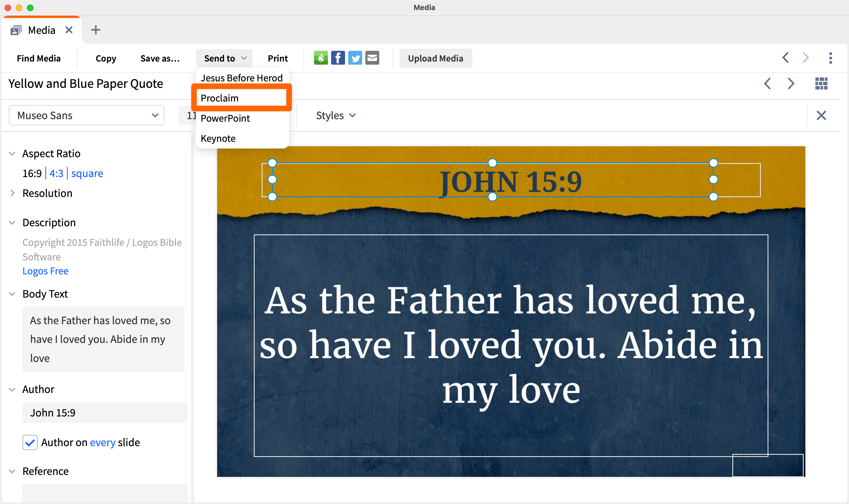
Task: Share media on Twitter
Action: (355, 58)
